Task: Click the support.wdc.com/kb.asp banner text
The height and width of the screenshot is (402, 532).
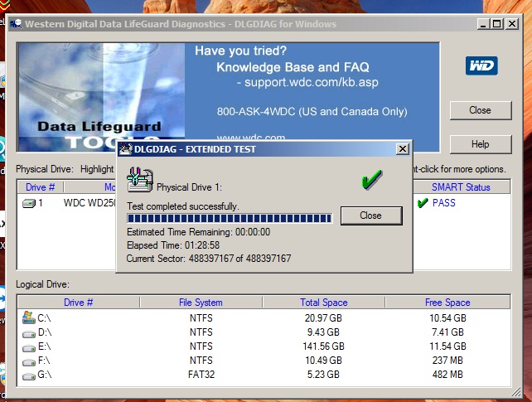Action: [311, 82]
